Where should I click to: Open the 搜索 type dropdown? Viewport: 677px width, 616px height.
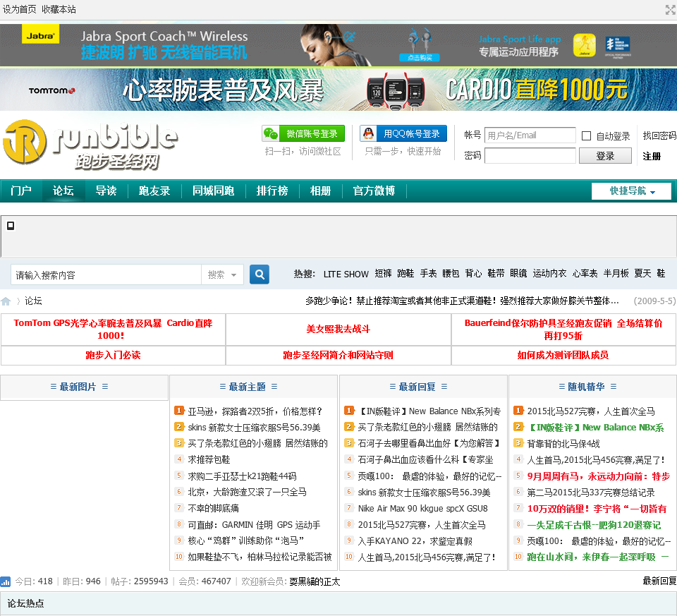pyautogui.click(x=222, y=274)
